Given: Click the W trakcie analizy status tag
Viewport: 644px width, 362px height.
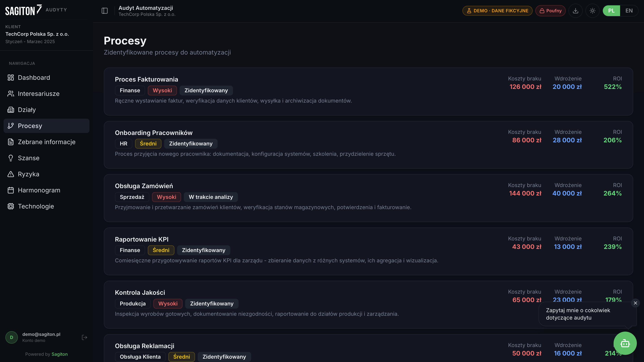Looking at the screenshot, I should [x=211, y=197].
